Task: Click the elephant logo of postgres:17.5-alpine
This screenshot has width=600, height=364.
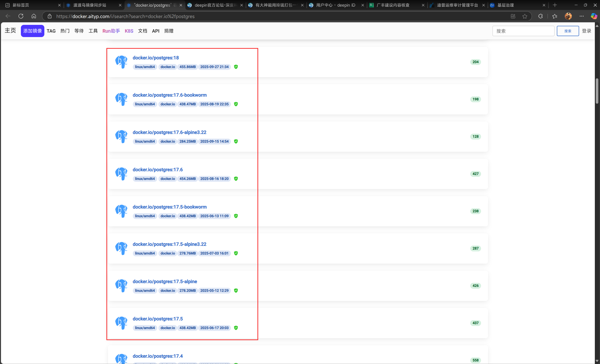Action: 121,285
